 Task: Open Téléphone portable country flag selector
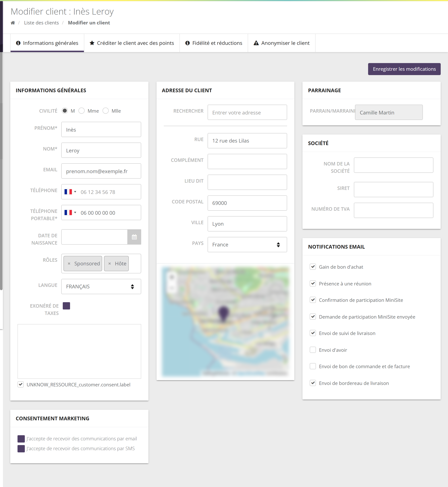point(70,213)
